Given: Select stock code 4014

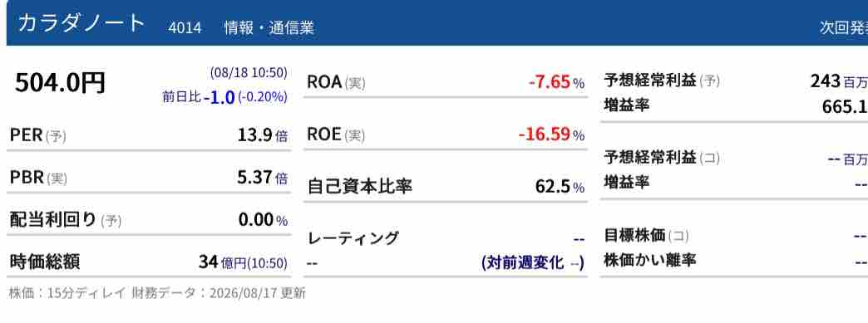Looking at the screenshot, I should point(185,27).
